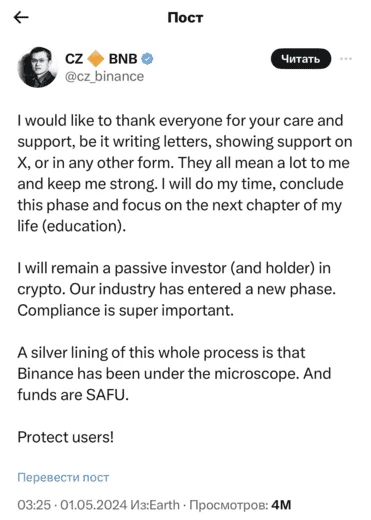Click the blue verified badge
This screenshot has height=520, width=371.
point(147,59)
